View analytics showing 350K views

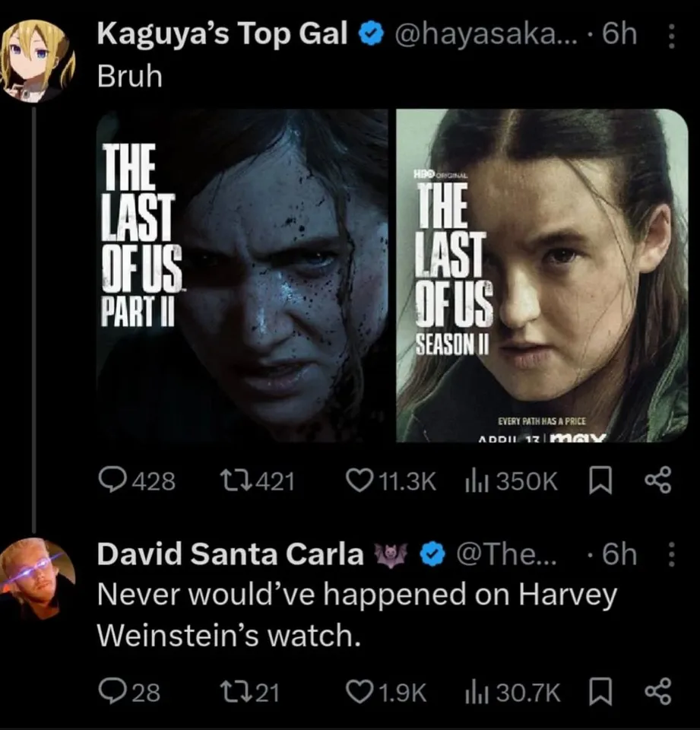pos(477,481)
